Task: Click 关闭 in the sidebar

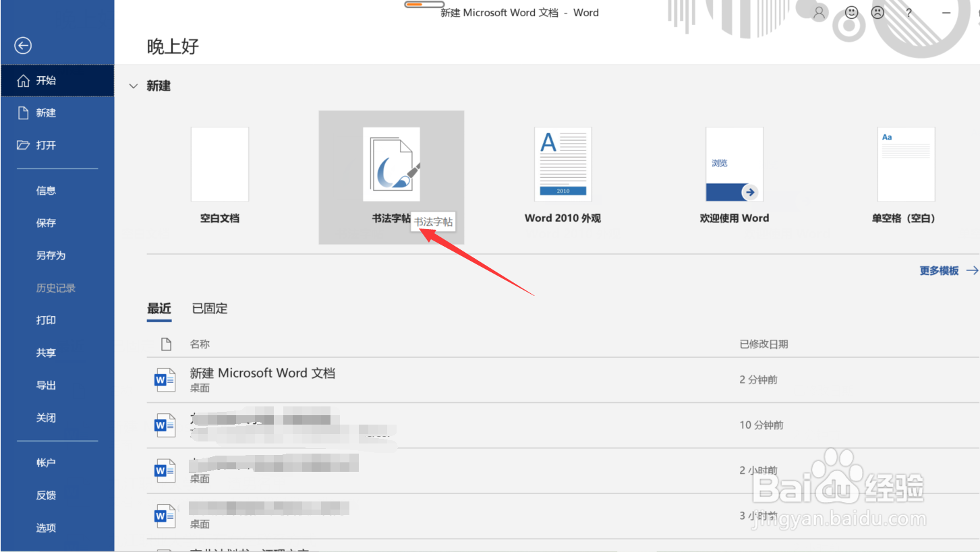Action: (46, 418)
